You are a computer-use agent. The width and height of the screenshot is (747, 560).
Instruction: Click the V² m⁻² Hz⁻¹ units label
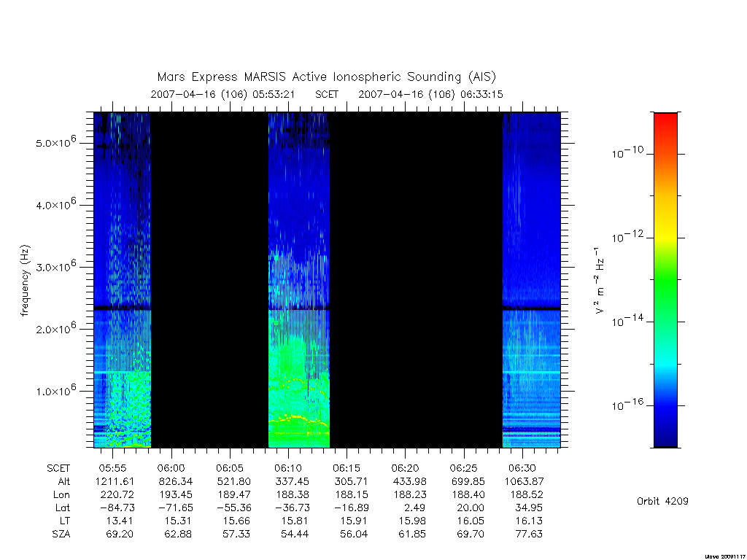[600, 281]
